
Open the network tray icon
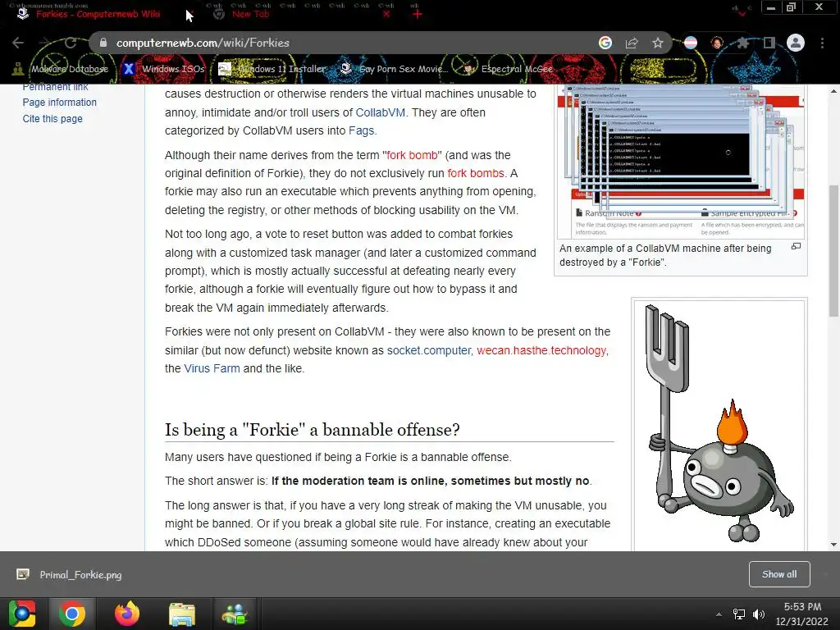[x=739, y=614]
